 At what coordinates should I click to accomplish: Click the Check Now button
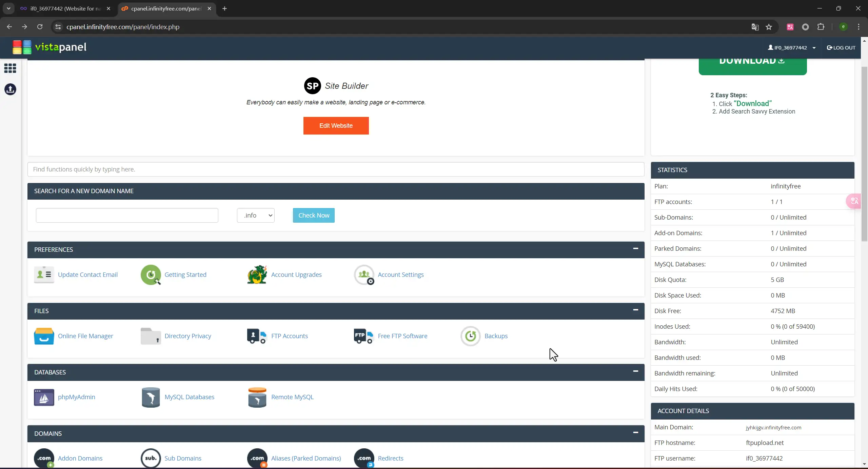(x=314, y=215)
